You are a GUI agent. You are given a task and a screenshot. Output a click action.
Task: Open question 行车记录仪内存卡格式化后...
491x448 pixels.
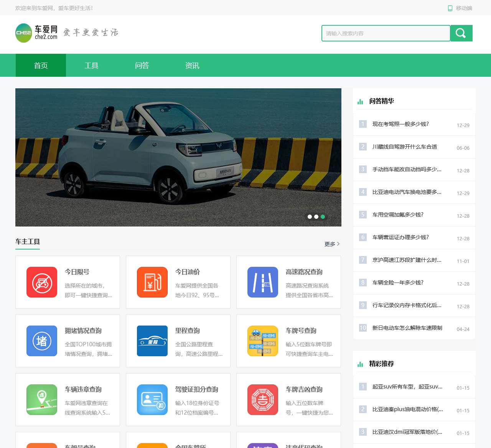(407, 305)
